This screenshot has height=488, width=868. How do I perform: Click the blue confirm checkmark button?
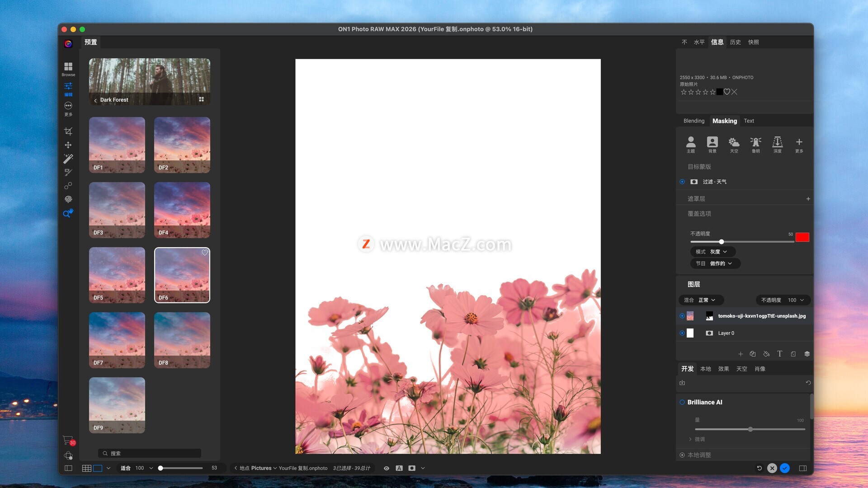(785, 468)
